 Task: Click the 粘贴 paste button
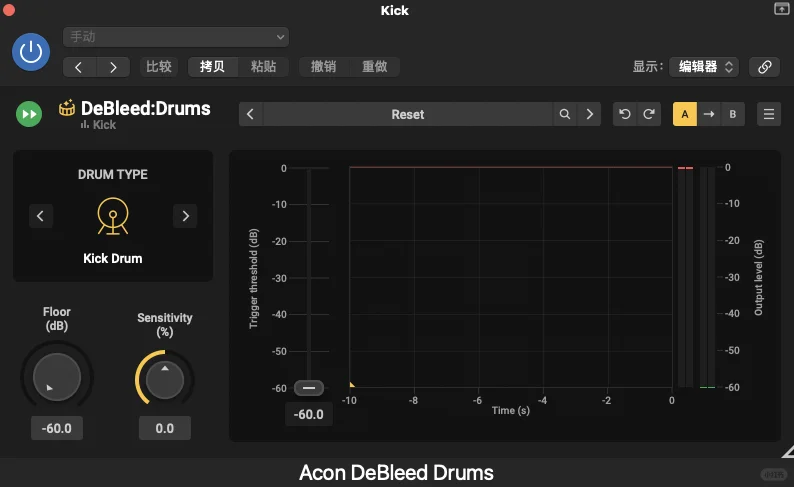click(263, 67)
